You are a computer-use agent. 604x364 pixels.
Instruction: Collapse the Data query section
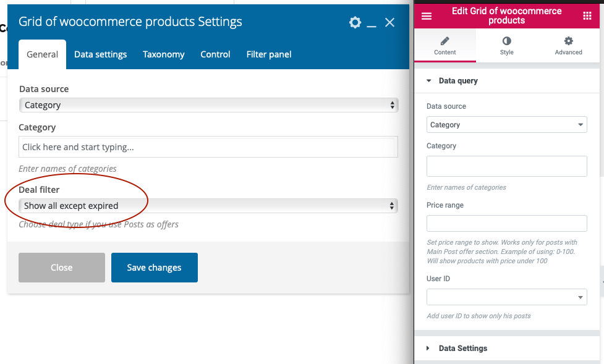(x=457, y=81)
